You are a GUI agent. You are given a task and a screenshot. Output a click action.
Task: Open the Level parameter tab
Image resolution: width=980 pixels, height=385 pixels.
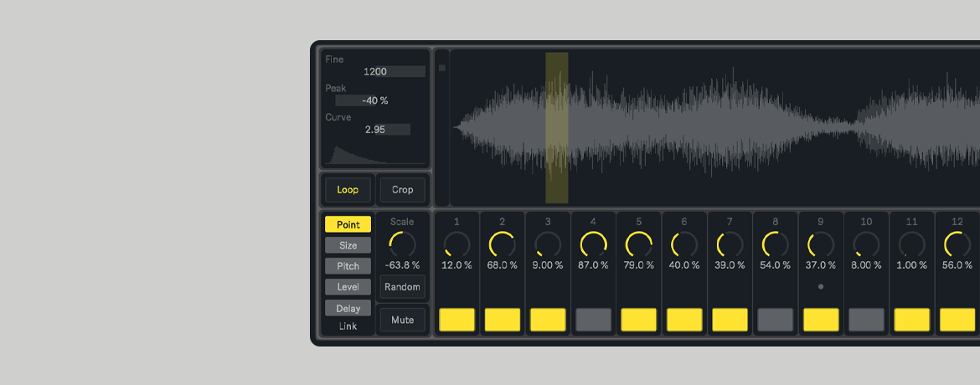click(x=348, y=287)
